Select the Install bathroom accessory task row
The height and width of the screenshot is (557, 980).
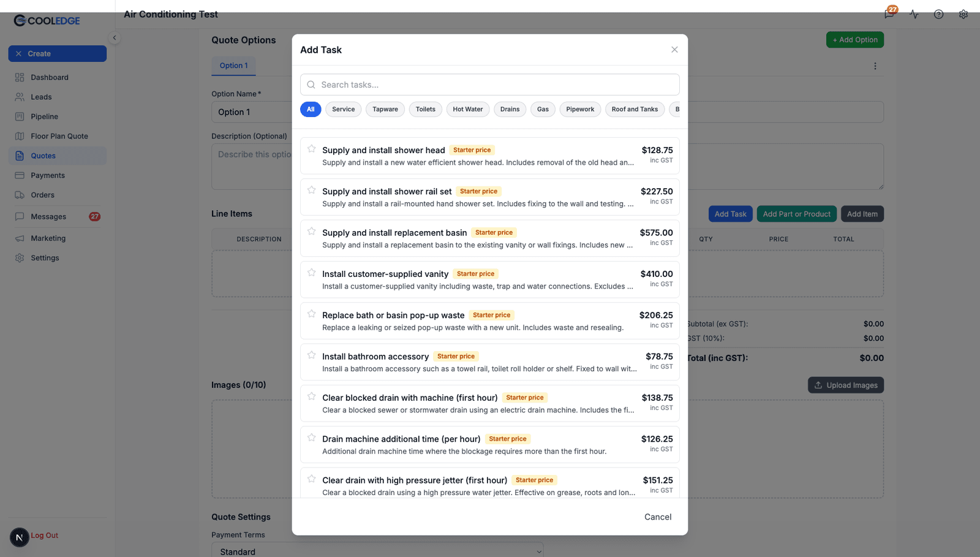pos(489,362)
